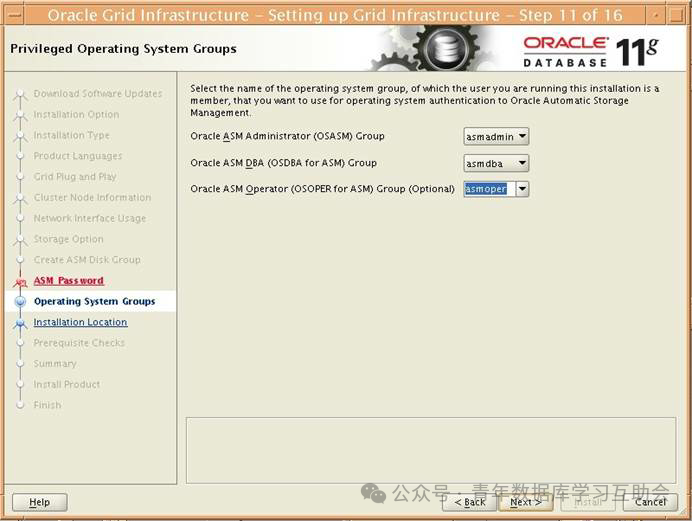Click the Finish step bullet

pyautogui.click(x=20, y=405)
